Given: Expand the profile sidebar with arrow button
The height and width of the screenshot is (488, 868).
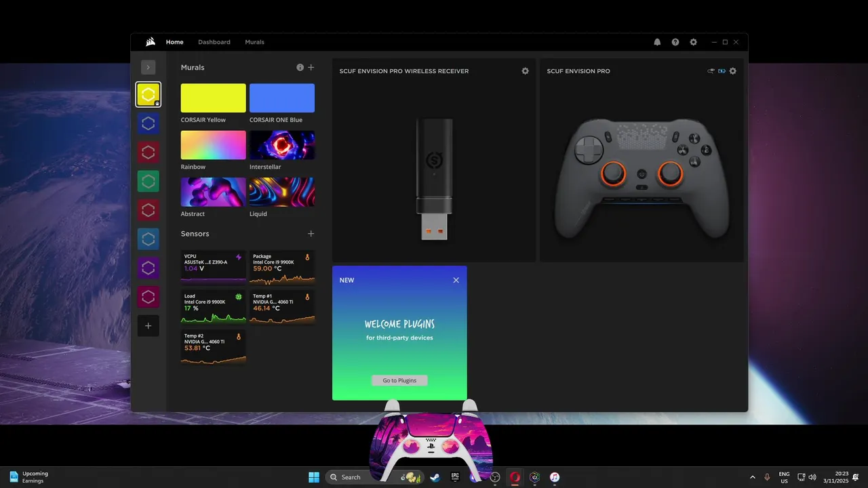Looking at the screenshot, I should click(148, 67).
